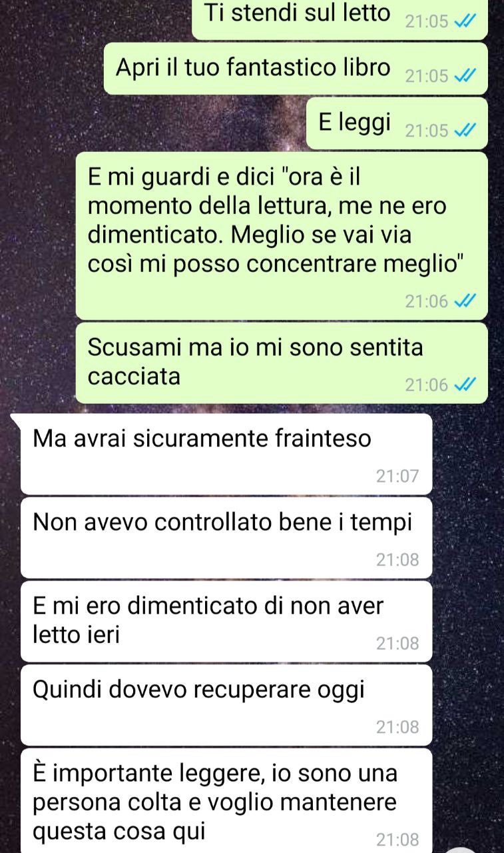Select the "Ti stendi sul letto" message bubble

click(340, 19)
